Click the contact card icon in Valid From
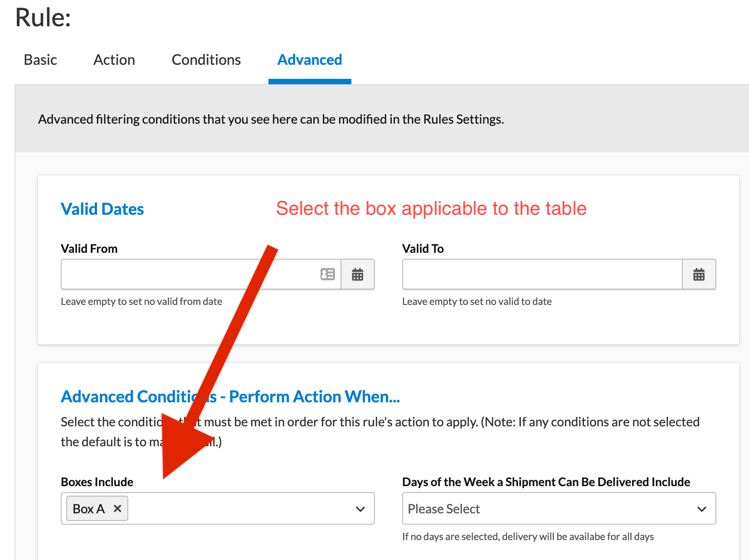 point(327,274)
